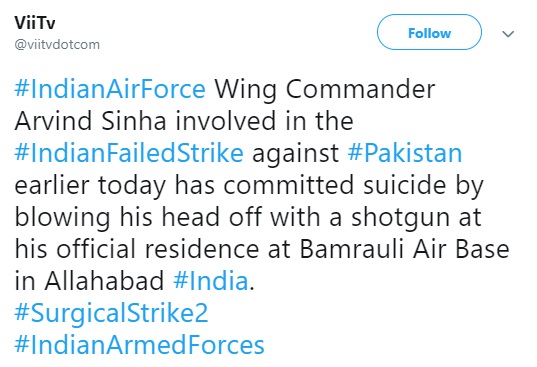Screen dimensions: 537x367
Task: Click the 'shotgun' word in the tweet
Action: click(x=400, y=218)
